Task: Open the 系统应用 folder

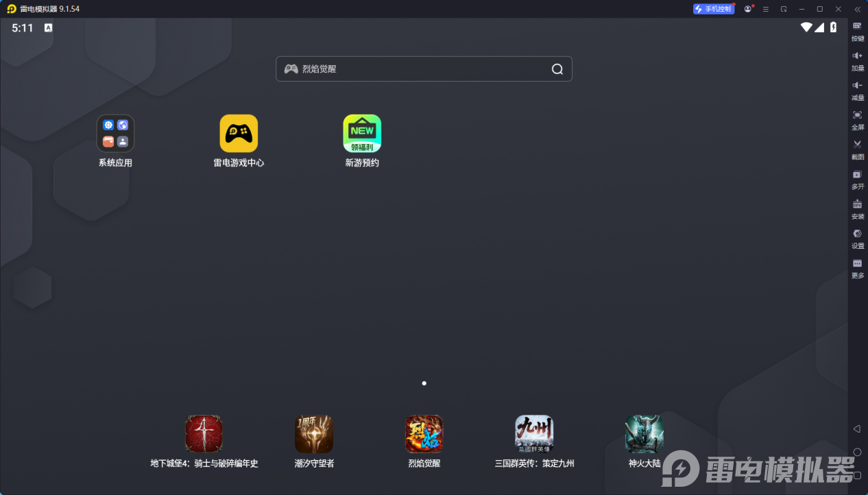Action: pyautogui.click(x=115, y=134)
